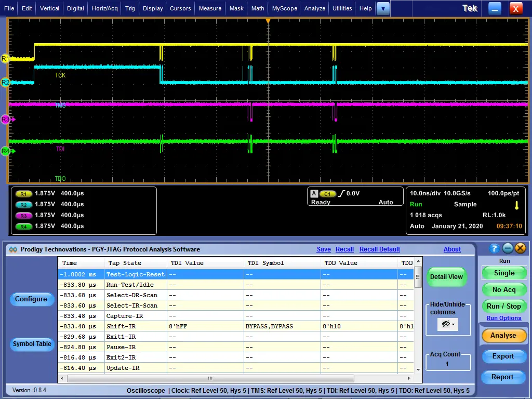The image size is (532, 399).
Task: Open the Trig menu
Action: 130,8
